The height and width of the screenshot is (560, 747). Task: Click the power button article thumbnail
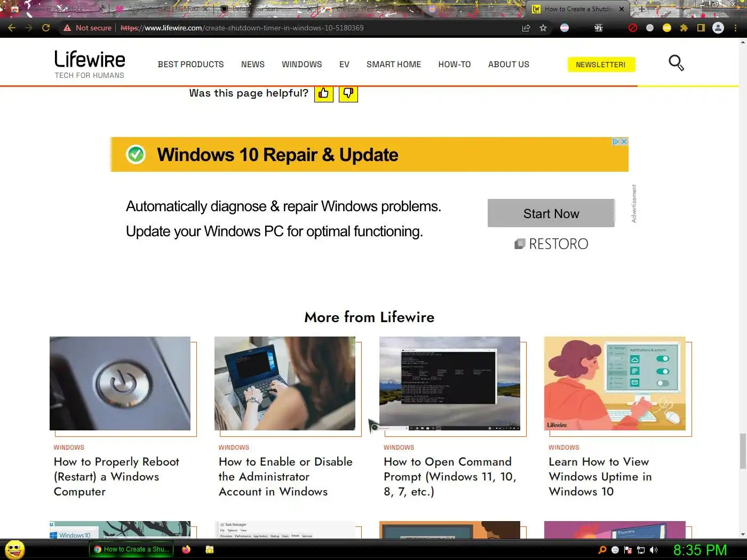tap(120, 383)
